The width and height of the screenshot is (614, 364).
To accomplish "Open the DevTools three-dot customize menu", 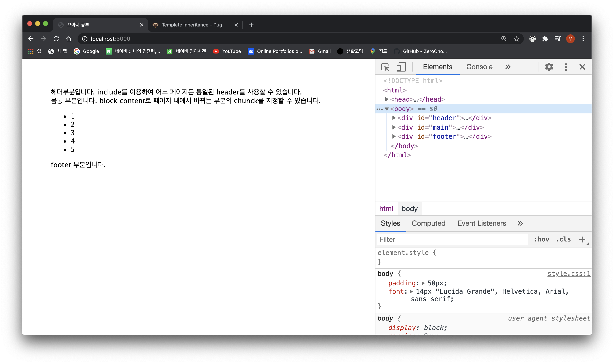I will tap(566, 67).
